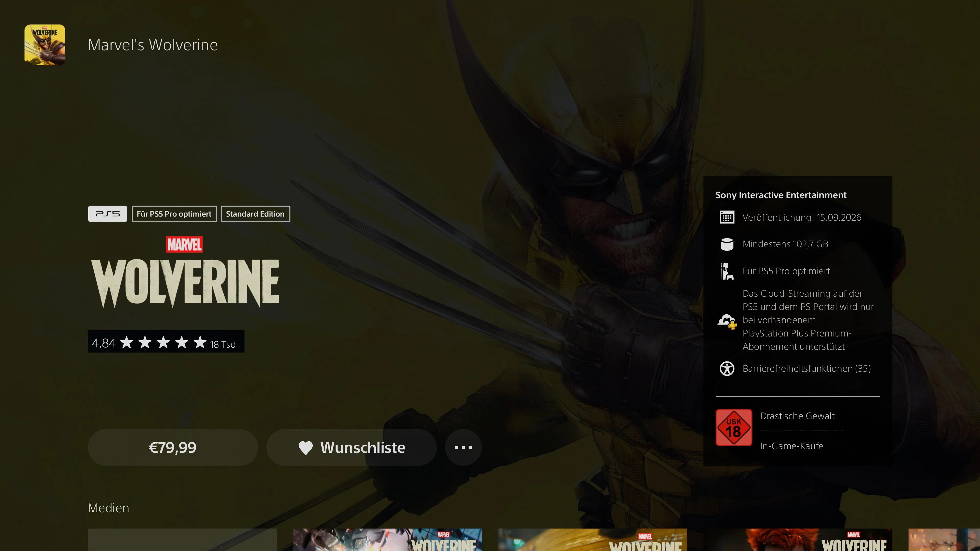Click the cloud streaming PS Plus icon
This screenshot has height=551, width=980.
[x=727, y=321]
